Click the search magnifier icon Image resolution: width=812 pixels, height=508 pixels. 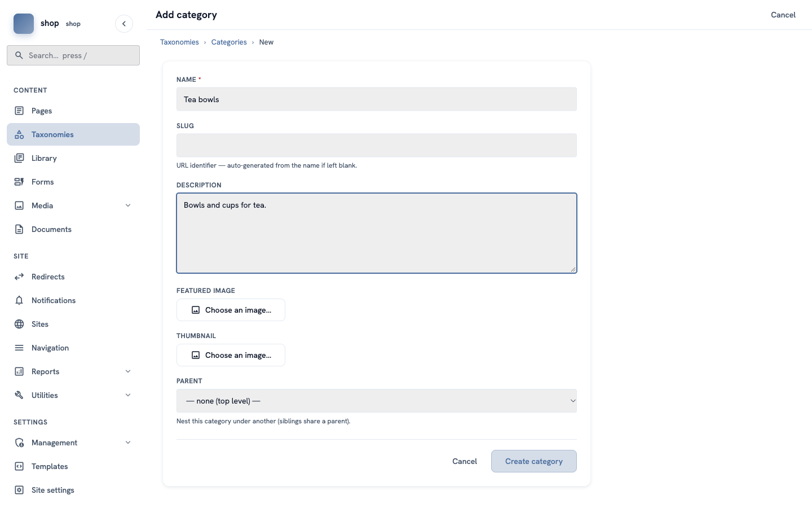(x=19, y=55)
